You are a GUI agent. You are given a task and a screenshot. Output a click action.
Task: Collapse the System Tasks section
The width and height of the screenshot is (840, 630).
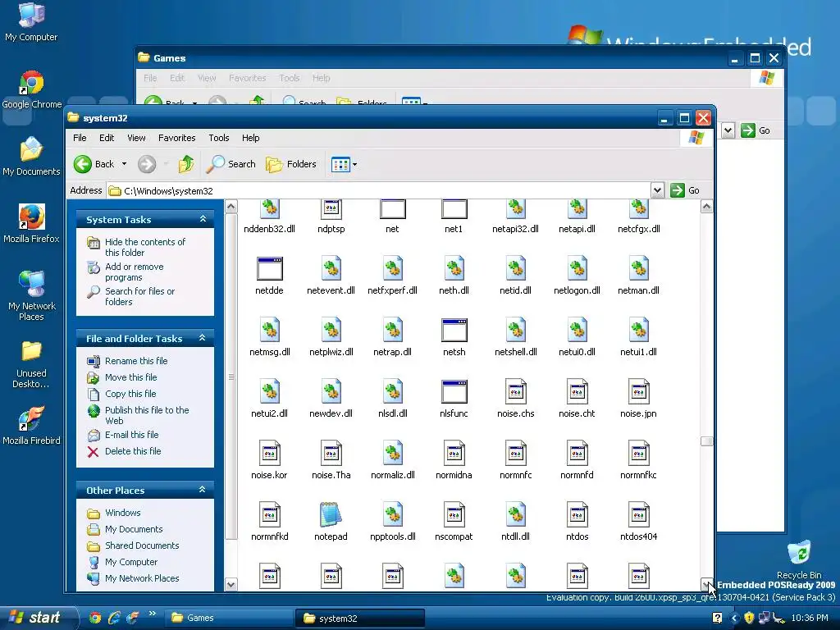203,219
